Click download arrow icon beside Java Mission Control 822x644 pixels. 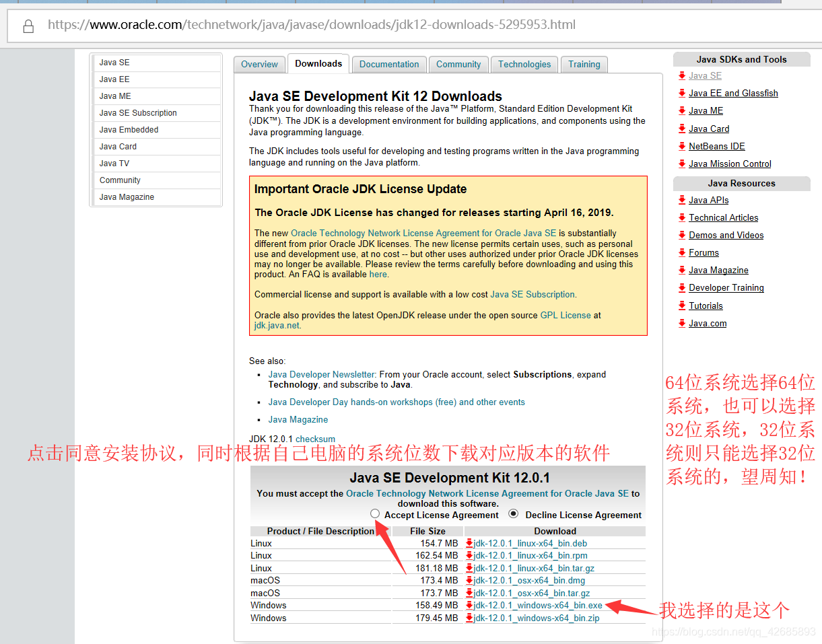(682, 164)
